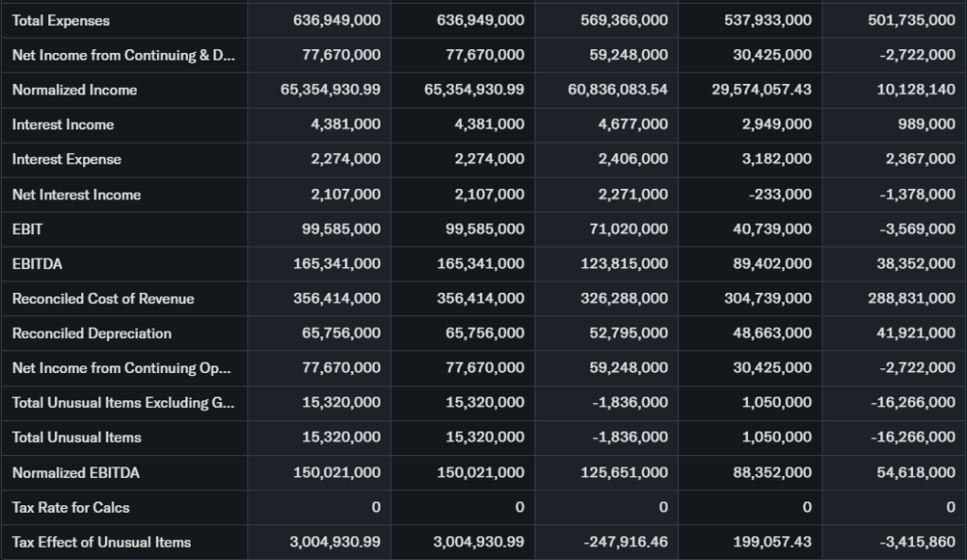Image resolution: width=967 pixels, height=560 pixels.
Task: Select Reconciled Cost of Revenue label
Action: point(103,298)
